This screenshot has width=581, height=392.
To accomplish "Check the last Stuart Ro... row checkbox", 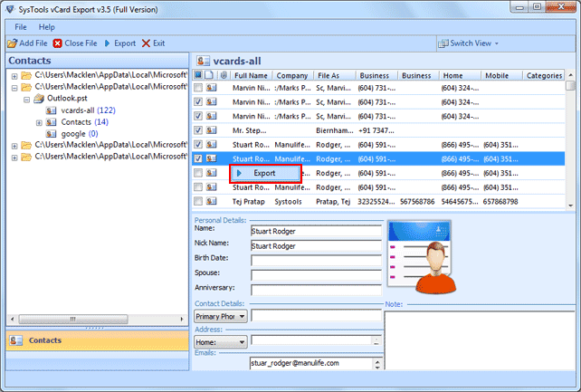I will point(198,187).
